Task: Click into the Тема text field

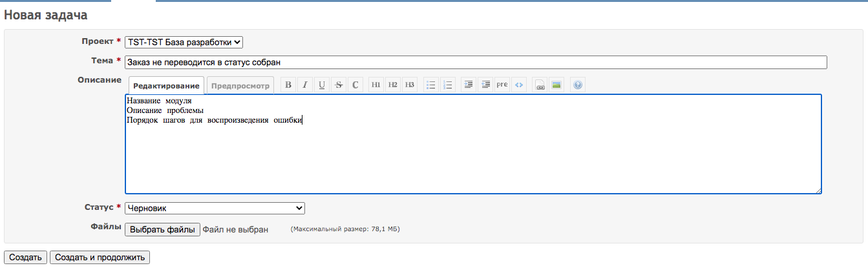Action: [476, 62]
